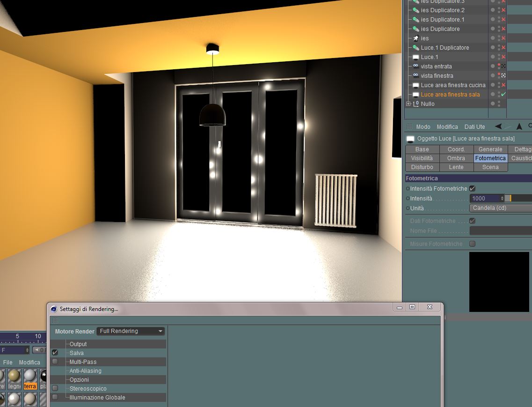Open the Unità Candela dropdown
This screenshot has width=532, height=407.
[501, 208]
